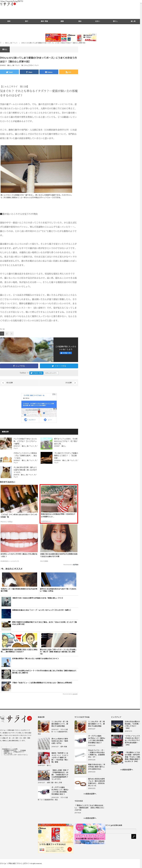
Task: Open the 健康 tab in navigation bar
Action: pos(62,21)
